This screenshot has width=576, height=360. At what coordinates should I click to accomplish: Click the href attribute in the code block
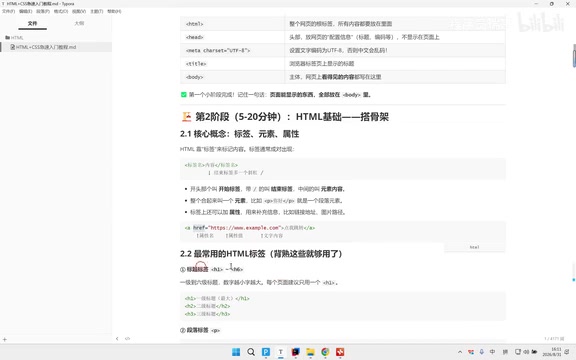point(199,228)
